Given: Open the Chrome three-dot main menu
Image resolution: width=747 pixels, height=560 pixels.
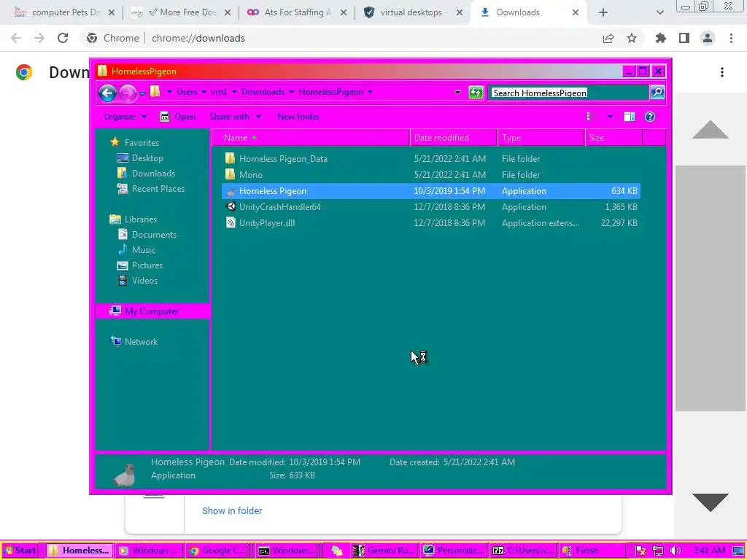Looking at the screenshot, I should [731, 38].
